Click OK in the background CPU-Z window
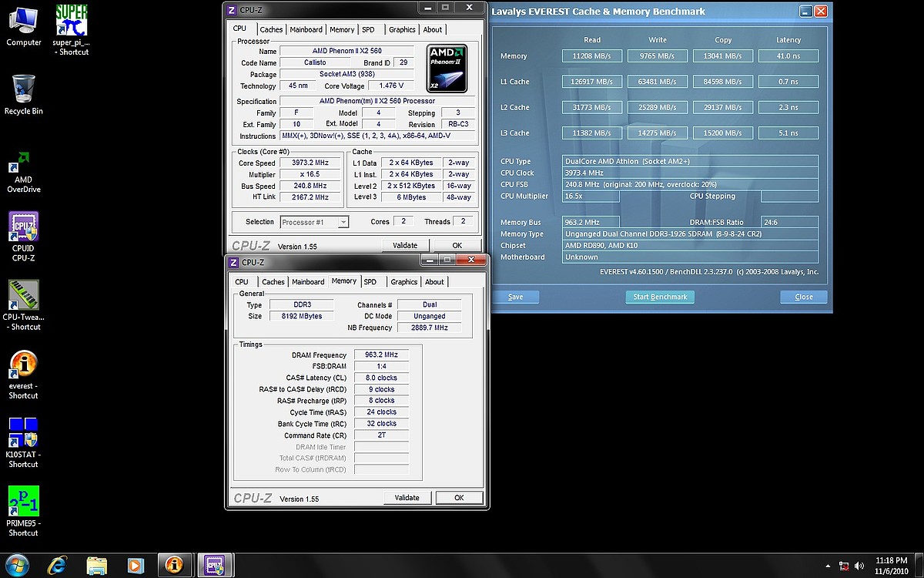Viewport: 924px width, 578px height. (x=457, y=246)
